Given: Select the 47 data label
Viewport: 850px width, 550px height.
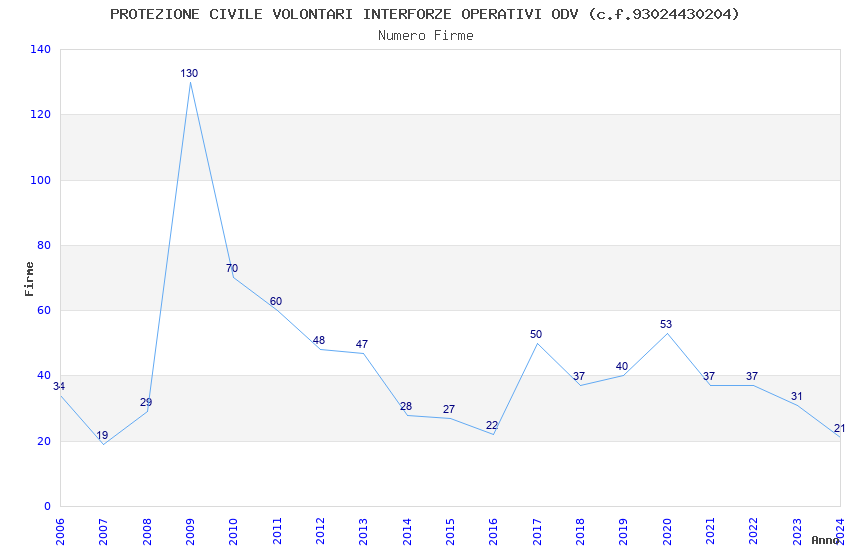Looking at the screenshot, I should tap(362, 344).
